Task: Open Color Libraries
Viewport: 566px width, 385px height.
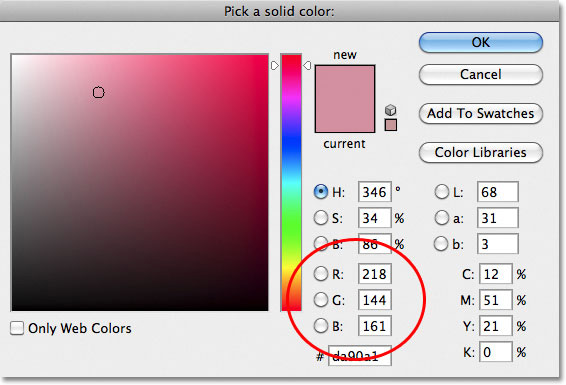Action: [481, 153]
